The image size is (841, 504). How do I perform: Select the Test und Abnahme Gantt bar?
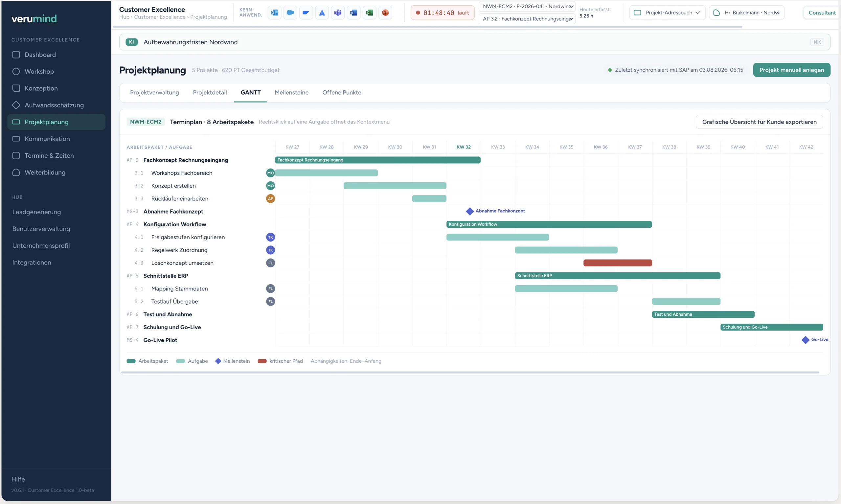[703, 314]
